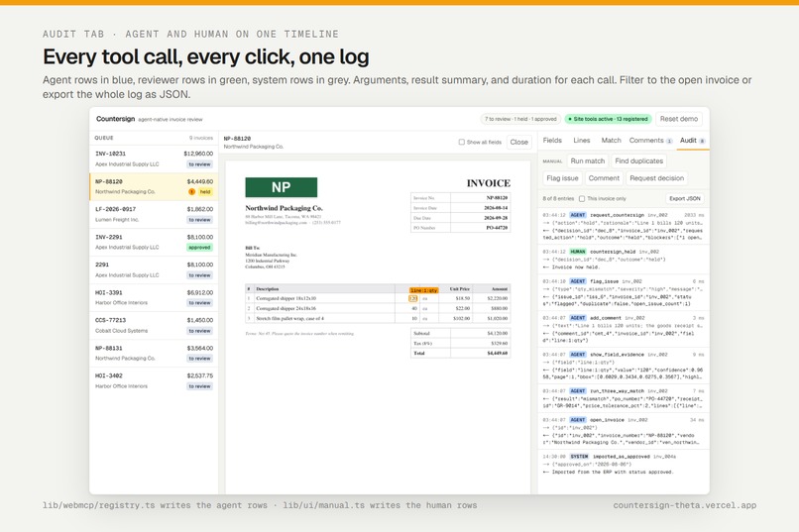
Task: Click the request_countersign audit entry name
Action: click(617, 215)
